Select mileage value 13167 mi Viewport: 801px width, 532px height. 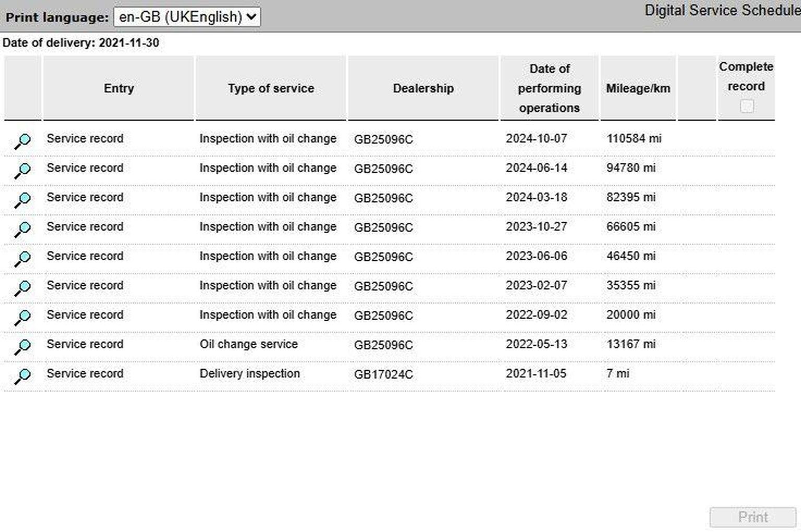point(631,344)
